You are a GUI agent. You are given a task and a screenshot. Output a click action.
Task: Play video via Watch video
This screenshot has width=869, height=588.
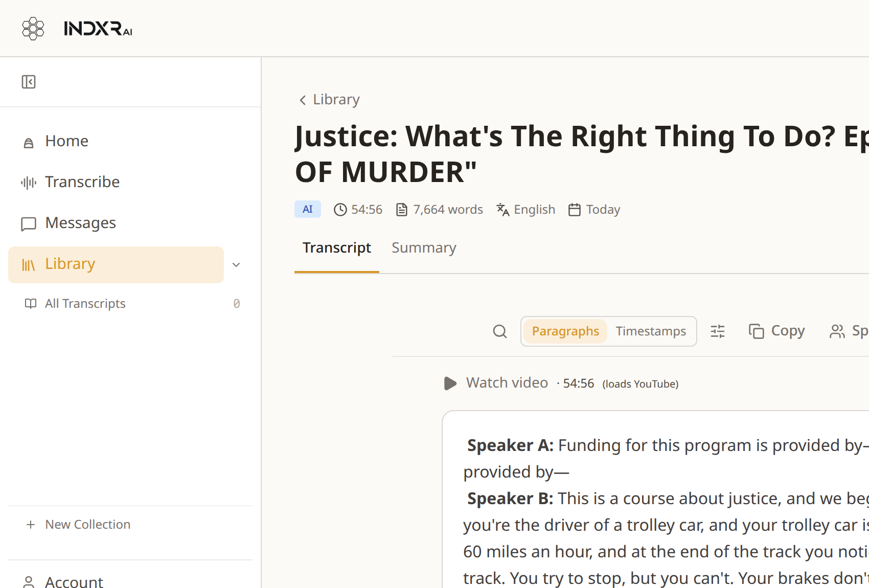(496, 383)
